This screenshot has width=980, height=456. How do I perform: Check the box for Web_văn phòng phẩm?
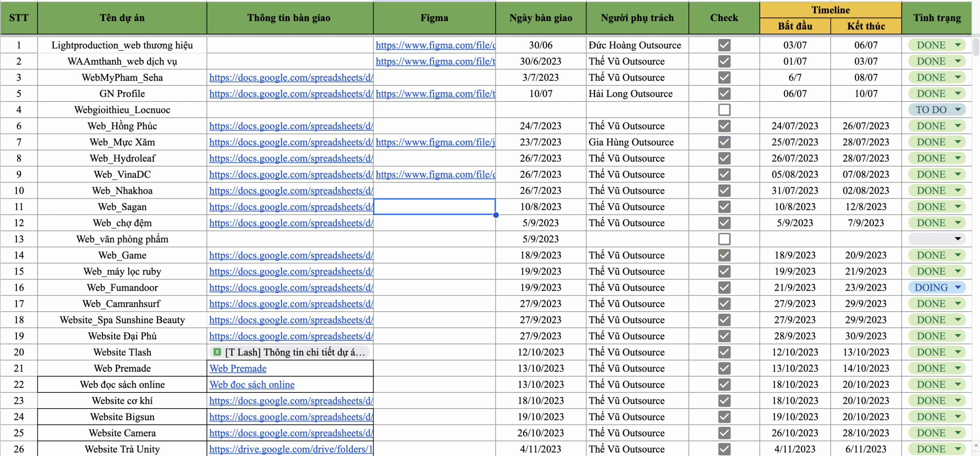(724, 239)
